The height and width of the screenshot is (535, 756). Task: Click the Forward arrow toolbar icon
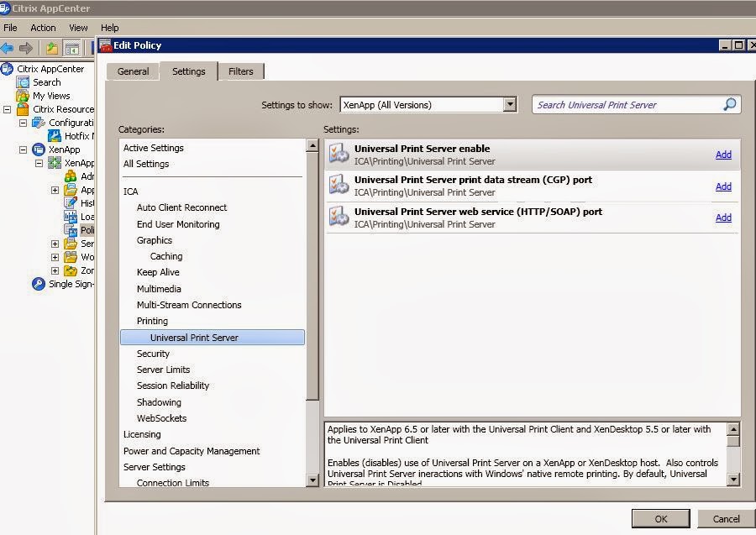point(25,48)
